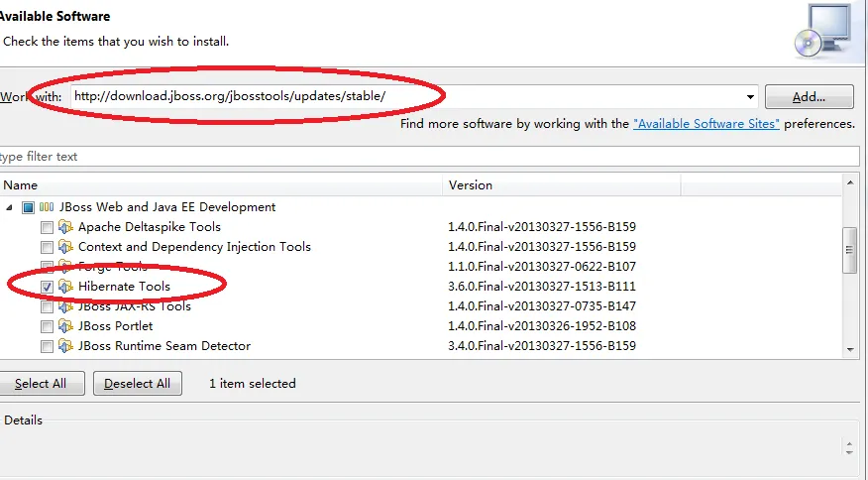Collapse JBoss Web and Java EE Development
This screenshot has width=868, height=480.
click(9, 207)
